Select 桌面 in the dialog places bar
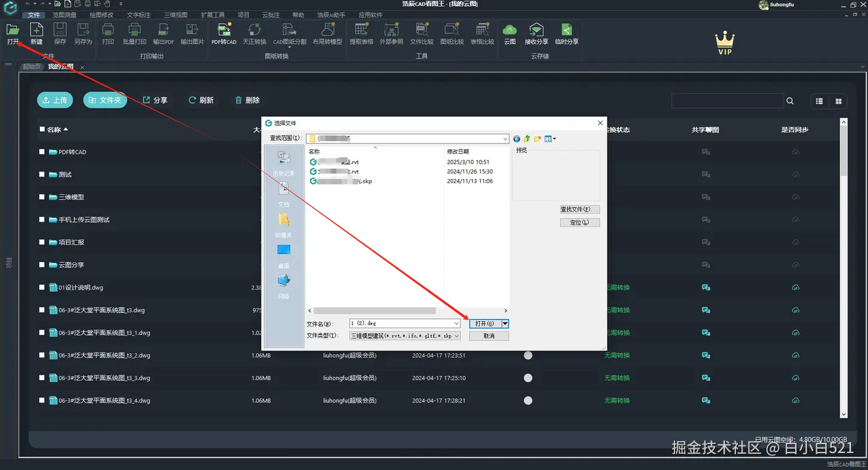This screenshot has width=868, height=470. pyautogui.click(x=284, y=256)
